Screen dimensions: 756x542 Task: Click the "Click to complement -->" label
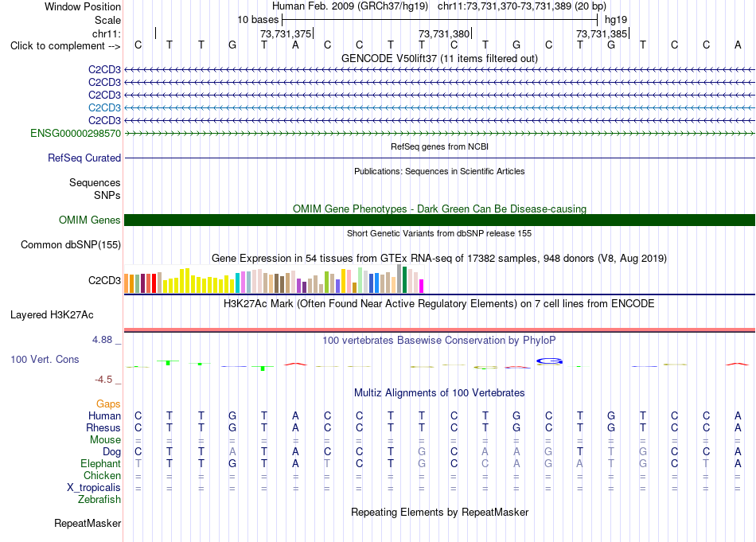coord(65,46)
